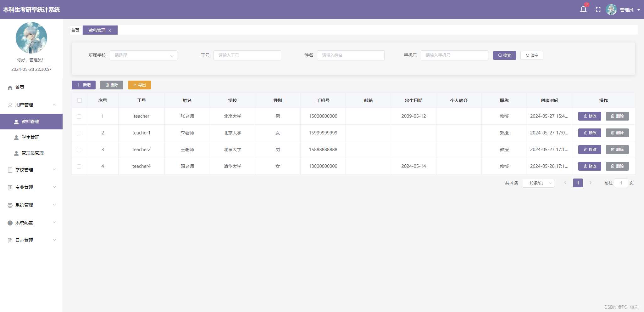Screen dimensions: 644x312
Task: Click the 学校管理 document icon
Action: point(10,170)
